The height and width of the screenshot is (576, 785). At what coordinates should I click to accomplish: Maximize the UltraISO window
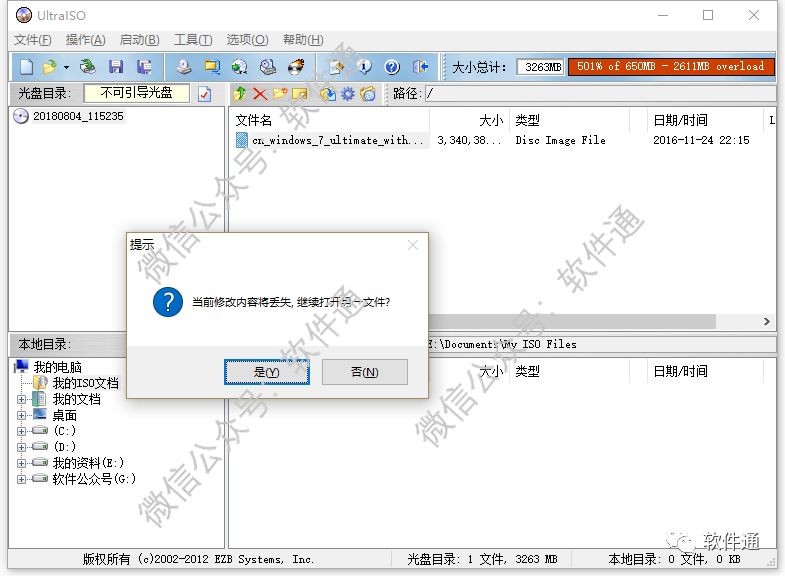[x=708, y=16]
